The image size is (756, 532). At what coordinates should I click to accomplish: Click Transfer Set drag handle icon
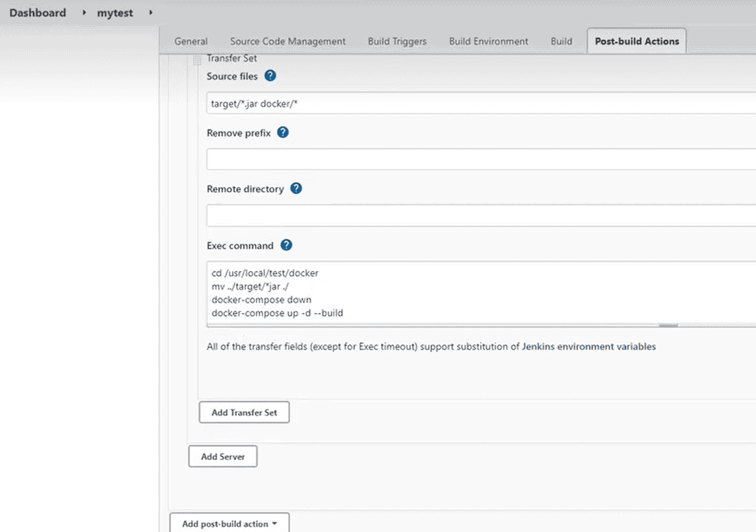pyautogui.click(x=197, y=60)
